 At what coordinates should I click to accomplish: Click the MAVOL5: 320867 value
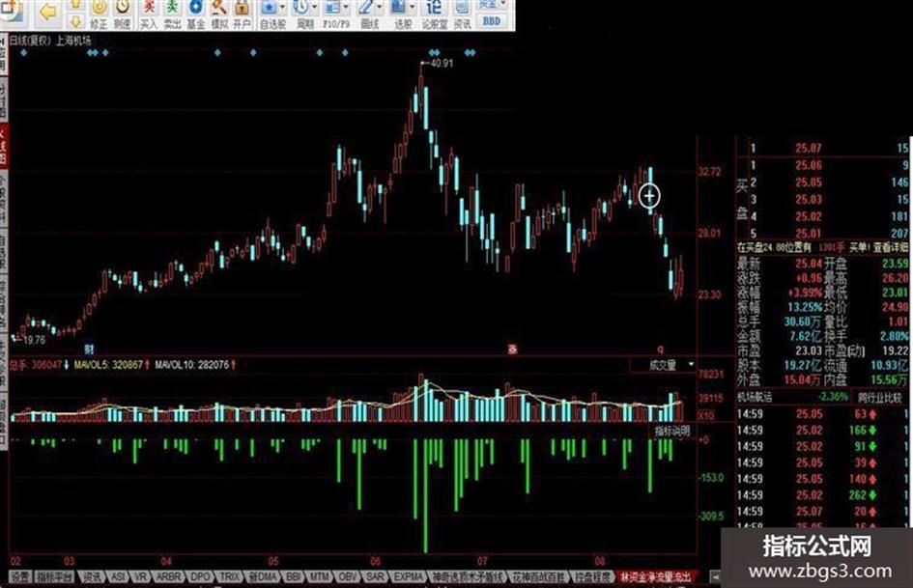pos(109,364)
